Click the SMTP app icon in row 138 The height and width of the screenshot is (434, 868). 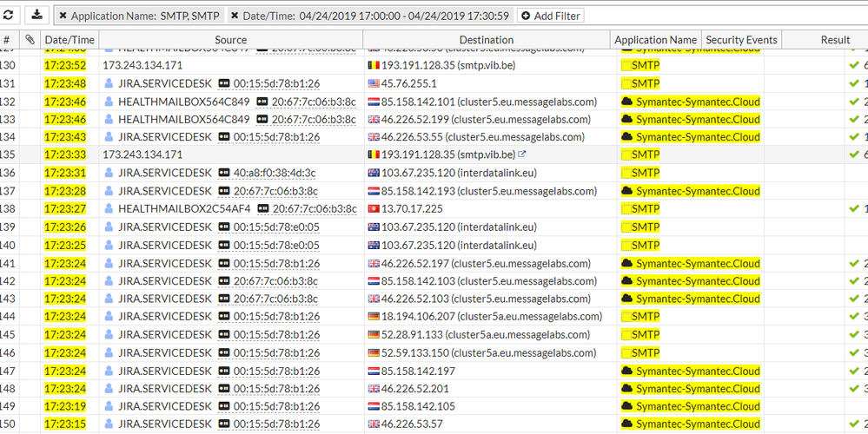[x=626, y=209]
